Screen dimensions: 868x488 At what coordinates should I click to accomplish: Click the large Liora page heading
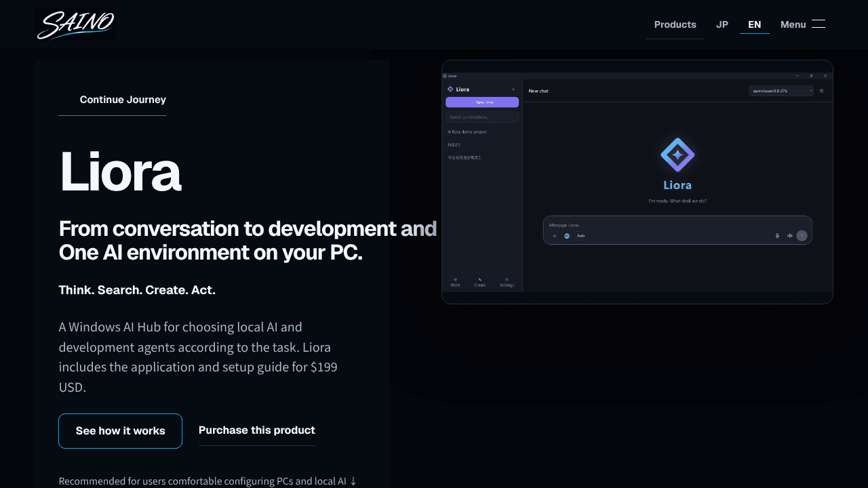pos(120,172)
